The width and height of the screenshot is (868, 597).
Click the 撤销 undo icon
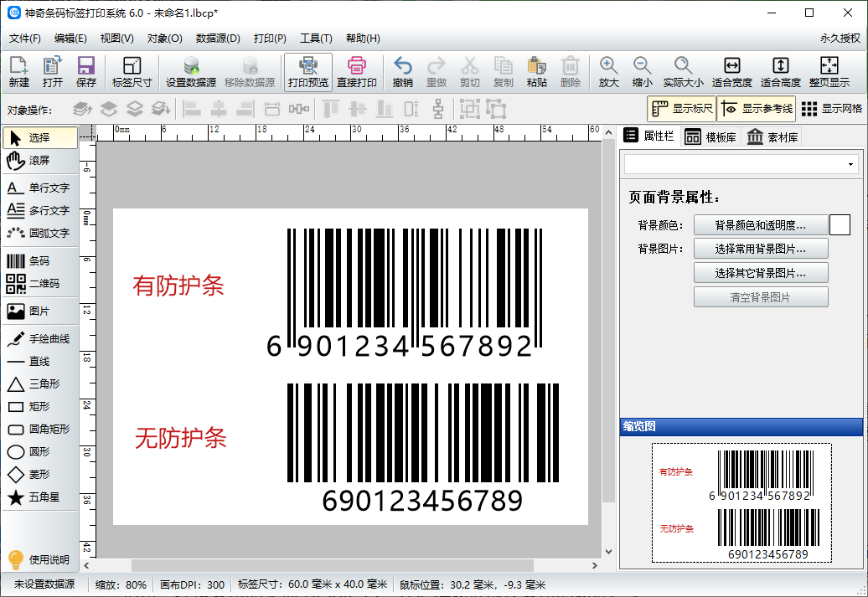click(x=402, y=72)
